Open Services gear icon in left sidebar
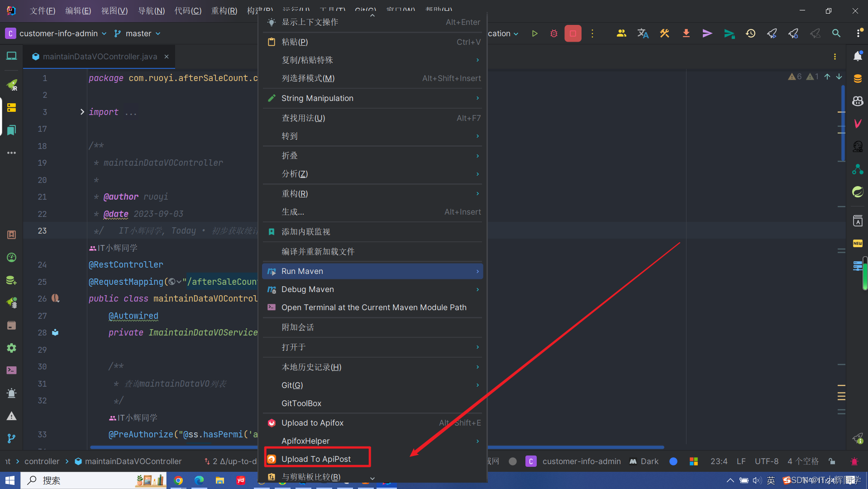 (11, 348)
